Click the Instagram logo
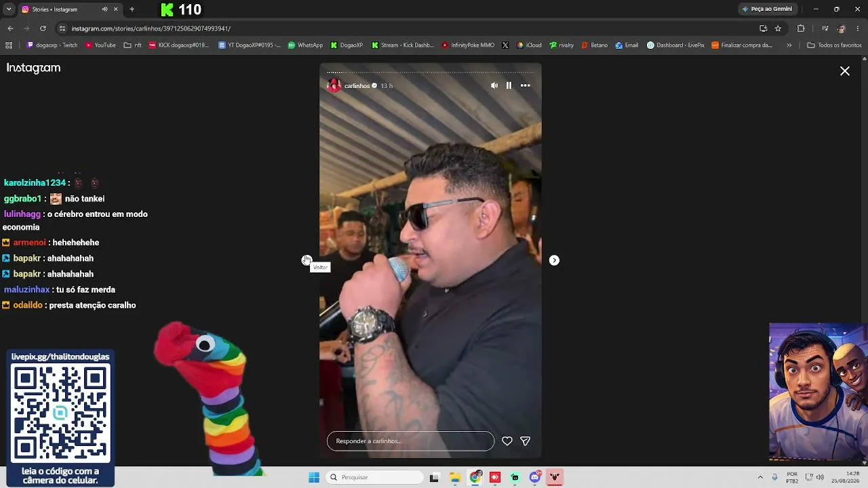 click(x=33, y=68)
